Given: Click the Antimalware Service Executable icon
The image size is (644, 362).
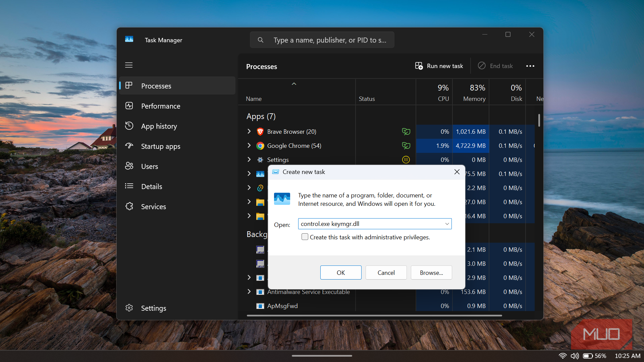Looking at the screenshot, I should click(260, 292).
